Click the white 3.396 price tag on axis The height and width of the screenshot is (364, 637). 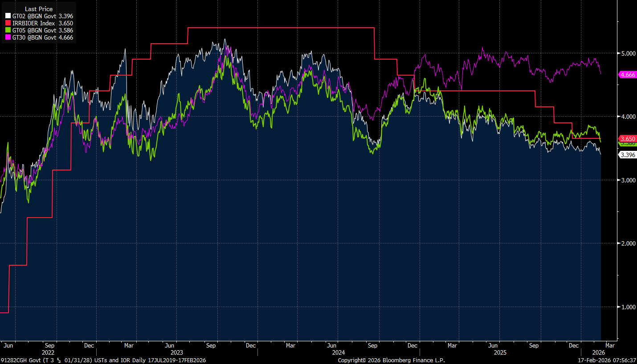click(x=627, y=155)
